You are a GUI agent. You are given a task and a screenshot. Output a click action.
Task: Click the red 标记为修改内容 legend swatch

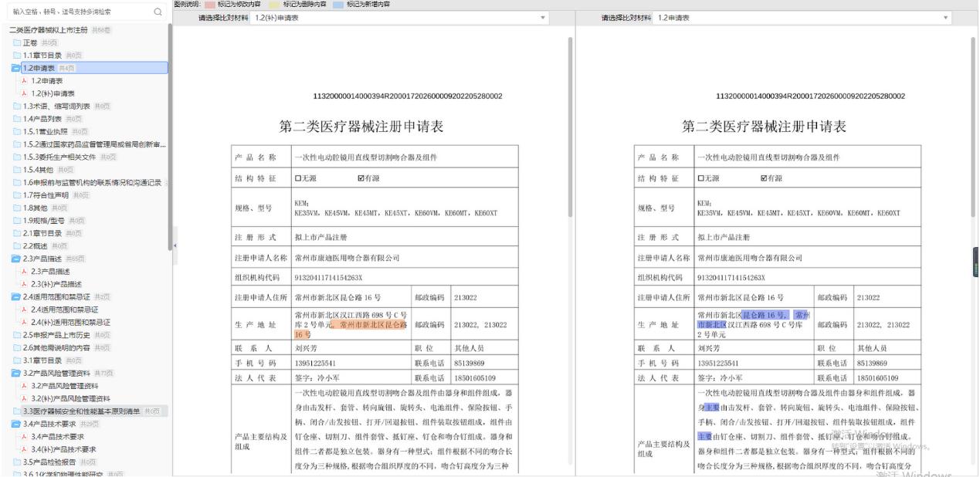(212, 4)
